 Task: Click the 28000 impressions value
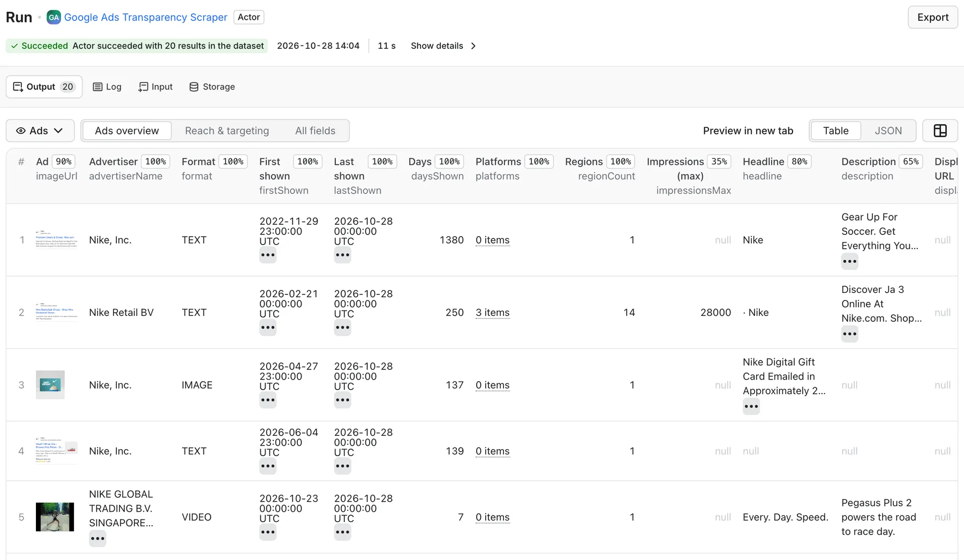[x=716, y=313]
